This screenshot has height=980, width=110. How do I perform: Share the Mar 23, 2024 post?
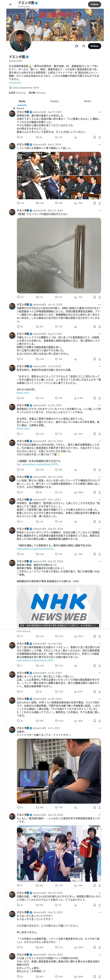click(99, 297)
